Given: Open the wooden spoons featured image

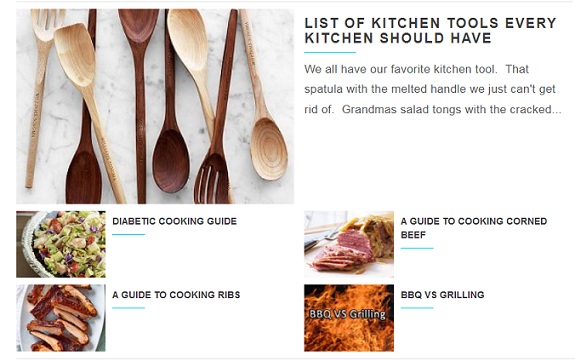Looking at the screenshot, I should pos(155,106).
